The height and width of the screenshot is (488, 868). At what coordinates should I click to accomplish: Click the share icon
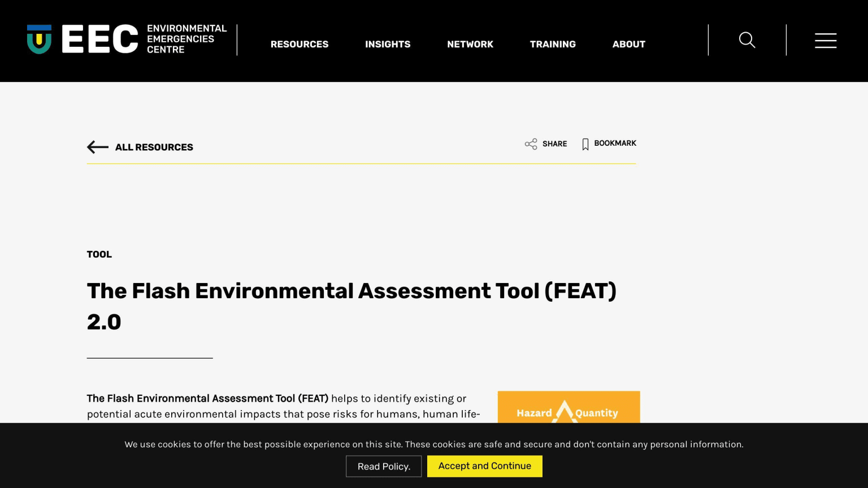(x=531, y=144)
